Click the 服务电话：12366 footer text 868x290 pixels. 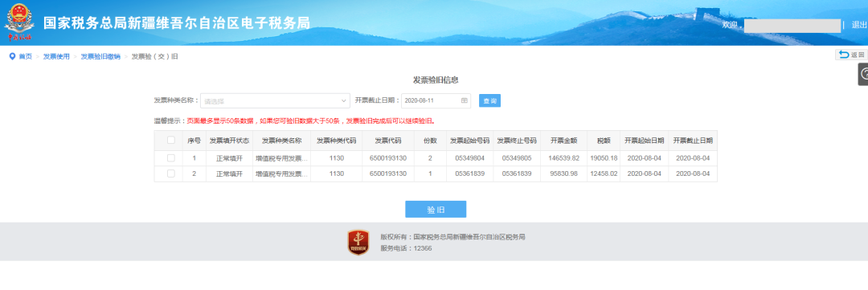coord(406,248)
